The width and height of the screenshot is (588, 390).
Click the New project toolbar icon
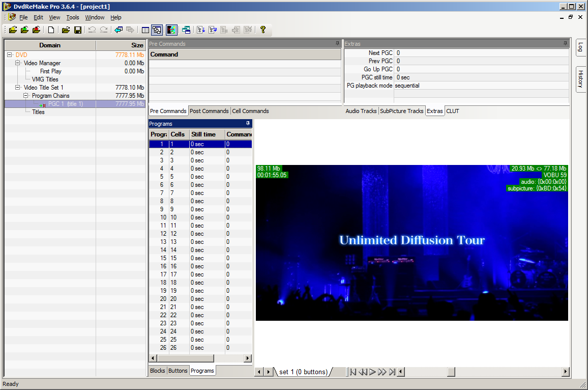click(x=51, y=30)
